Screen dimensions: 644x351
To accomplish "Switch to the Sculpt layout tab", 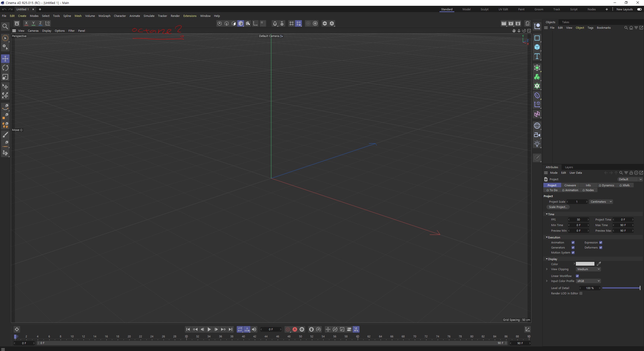I will tap(484, 9).
